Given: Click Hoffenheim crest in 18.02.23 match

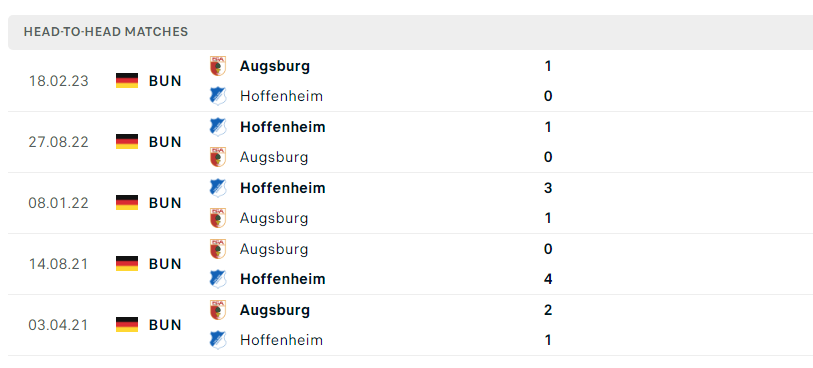Looking at the screenshot, I should (x=218, y=96).
